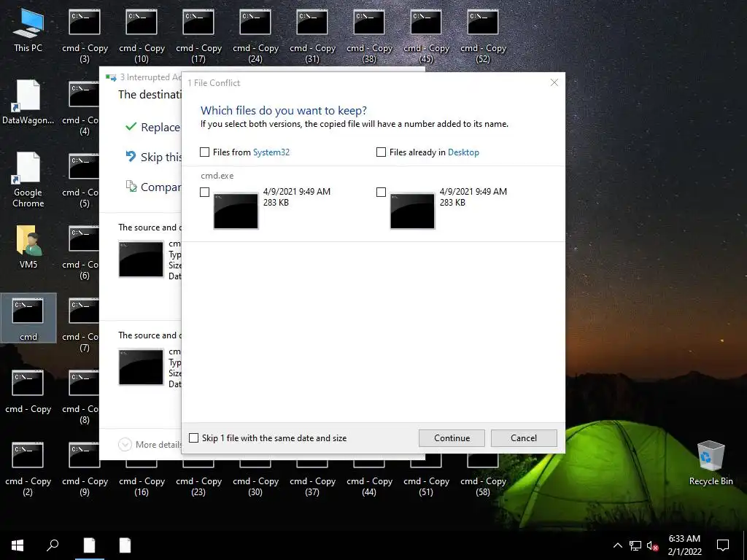747x560 pixels.
Task: Open the Windows Start menu
Action: (x=18, y=545)
